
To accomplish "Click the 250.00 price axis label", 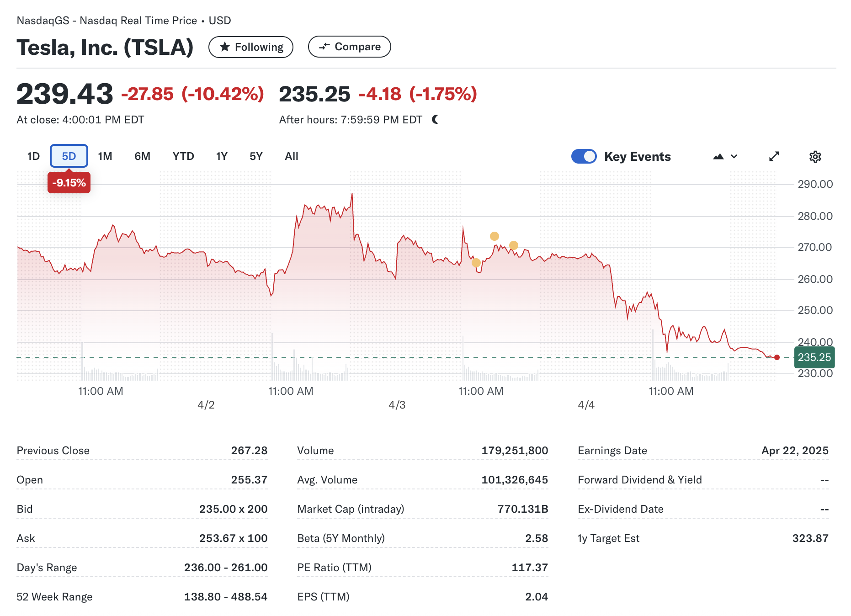I will (x=815, y=310).
